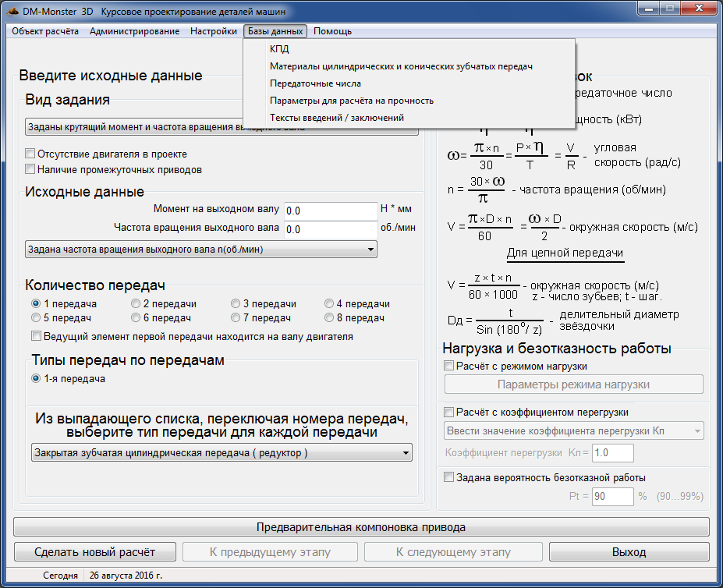
Task: Click the К следующему этапу button
Action: click(x=453, y=552)
